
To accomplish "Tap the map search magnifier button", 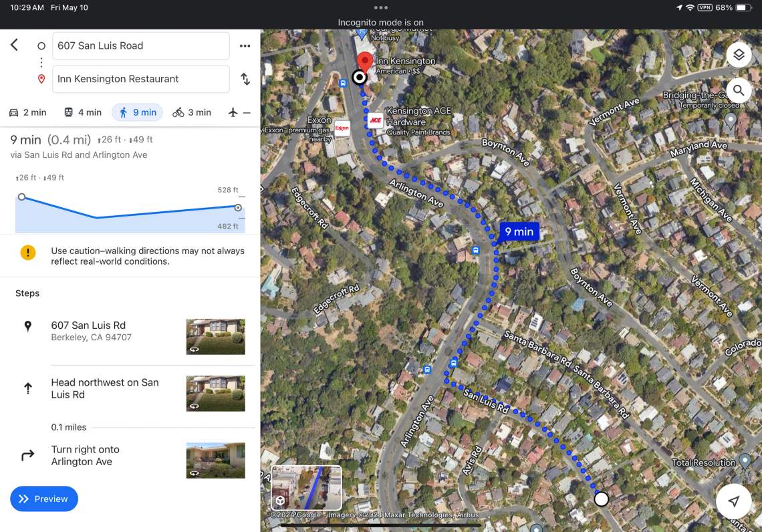I will pyautogui.click(x=739, y=90).
